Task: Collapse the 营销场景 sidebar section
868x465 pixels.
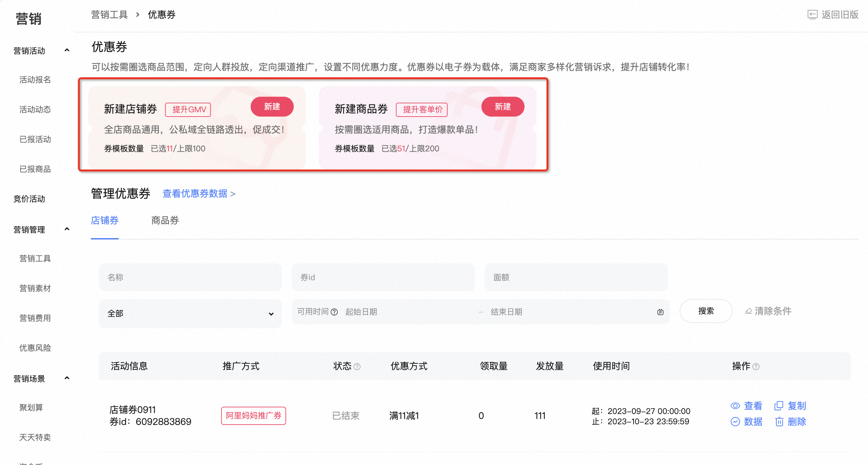Action: pos(67,378)
